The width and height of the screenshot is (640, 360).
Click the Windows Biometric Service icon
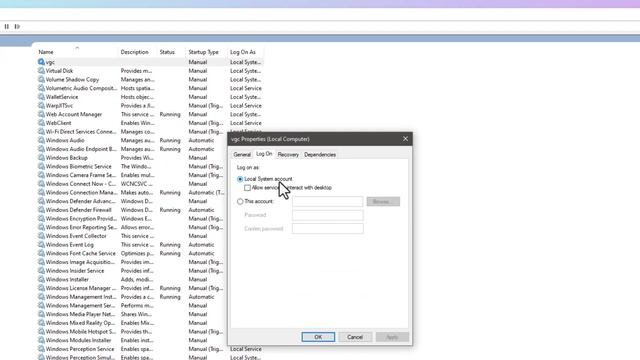pyautogui.click(x=41, y=167)
